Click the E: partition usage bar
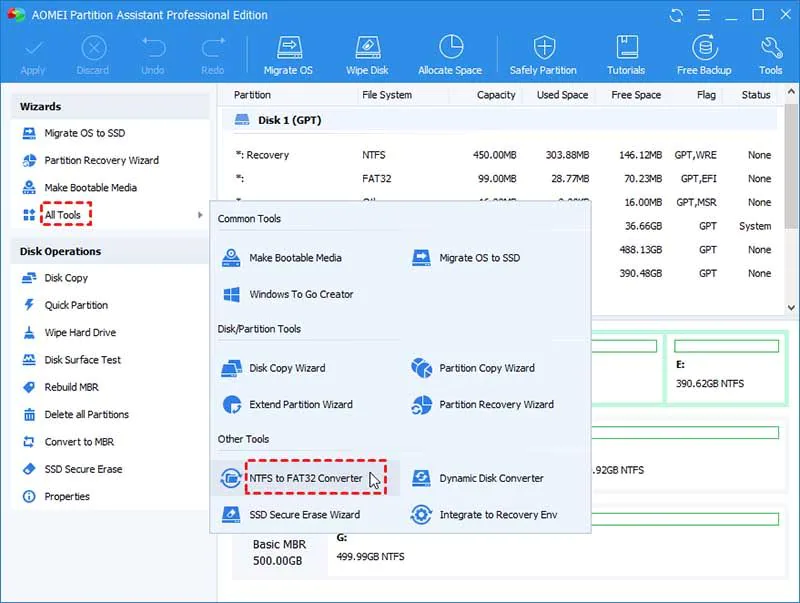Viewport: 800px width, 603px height. click(725, 346)
